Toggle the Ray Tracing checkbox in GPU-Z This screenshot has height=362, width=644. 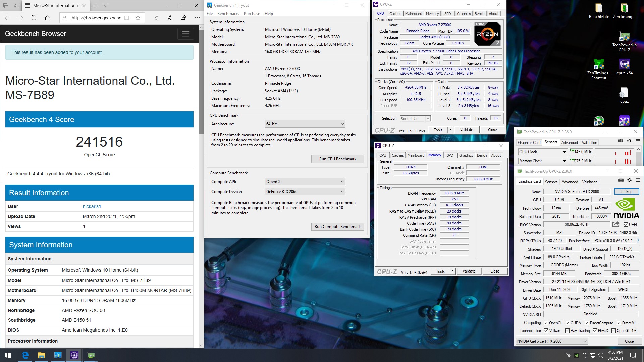pyautogui.click(x=567, y=331)
